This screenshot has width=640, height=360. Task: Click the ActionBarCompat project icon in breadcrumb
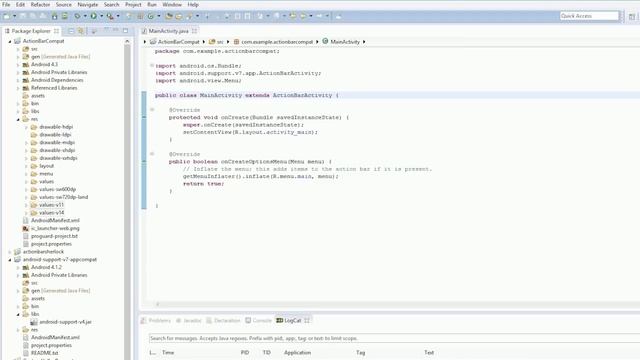153,42
